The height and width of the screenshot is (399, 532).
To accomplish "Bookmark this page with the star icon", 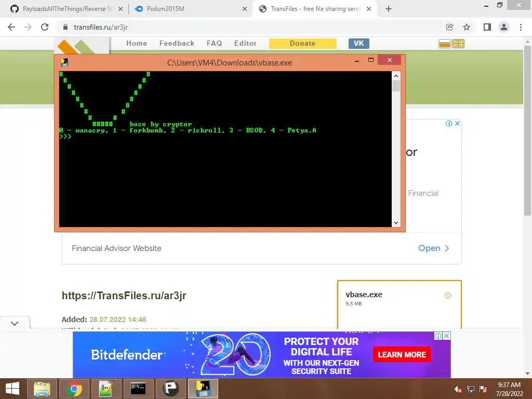I will 467,27.
